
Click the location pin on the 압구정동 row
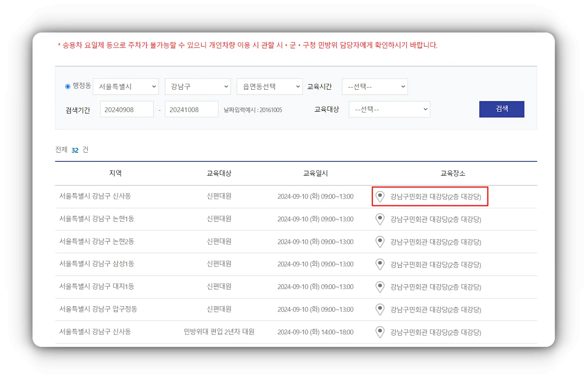[380, 309]
